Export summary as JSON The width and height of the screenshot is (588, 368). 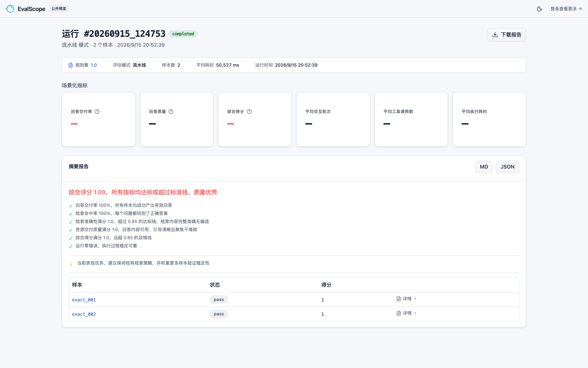tap(507, 167)
